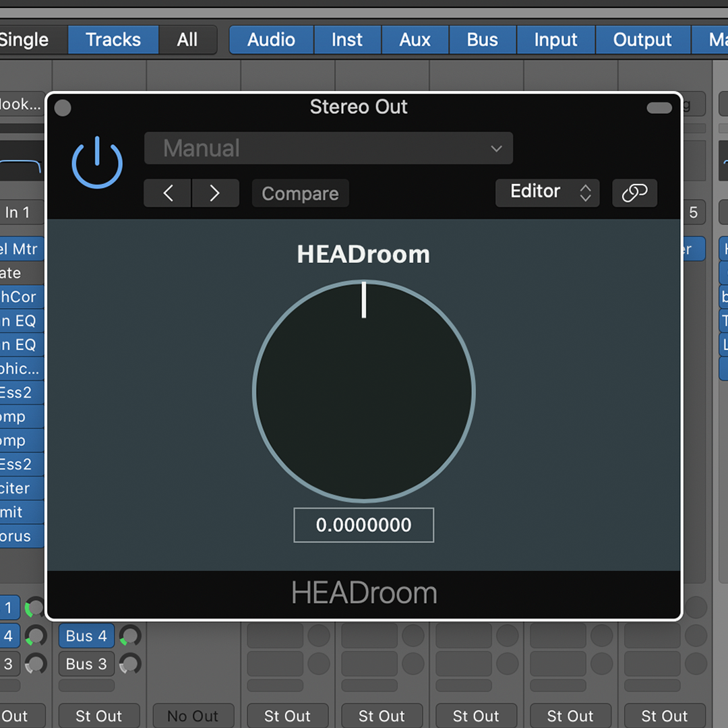Toggle the HEADroom plugin power button
The width and height of the screenshot is (728, 728).
click(x=97, y=163)
